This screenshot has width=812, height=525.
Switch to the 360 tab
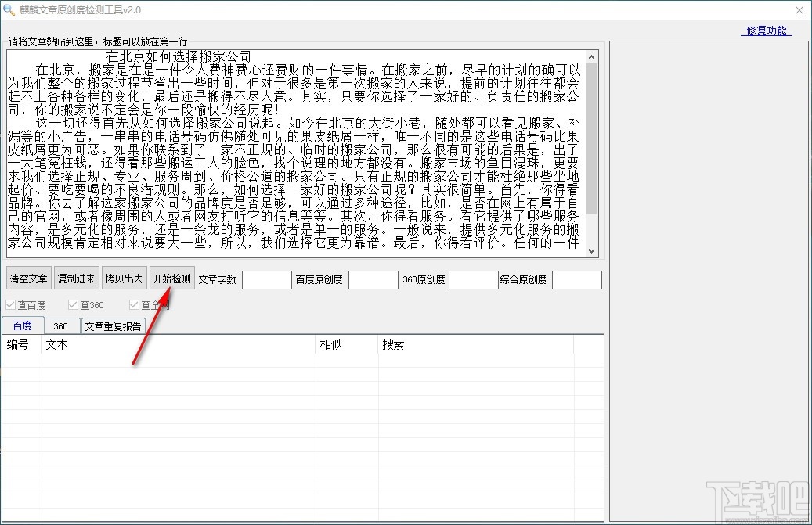point(60,326)
